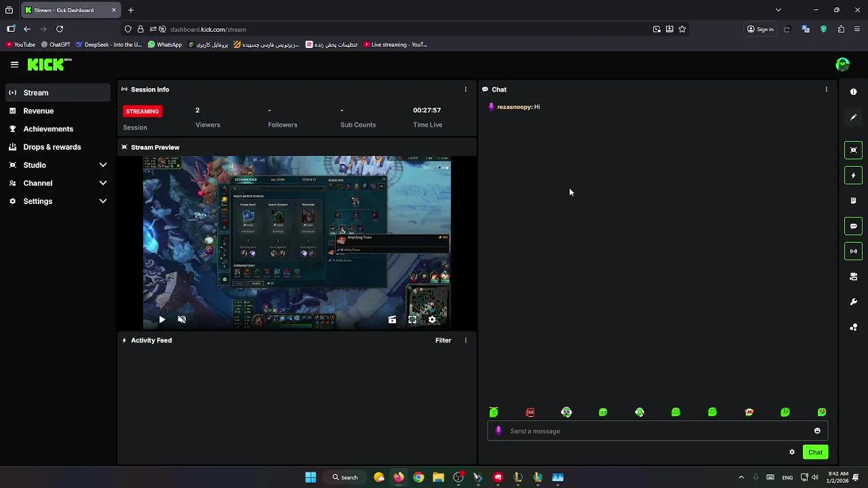This screenshot has width=868, height=488.
Task: Open the ChatGPT bookmark
Action: click(x=56, y=45)
